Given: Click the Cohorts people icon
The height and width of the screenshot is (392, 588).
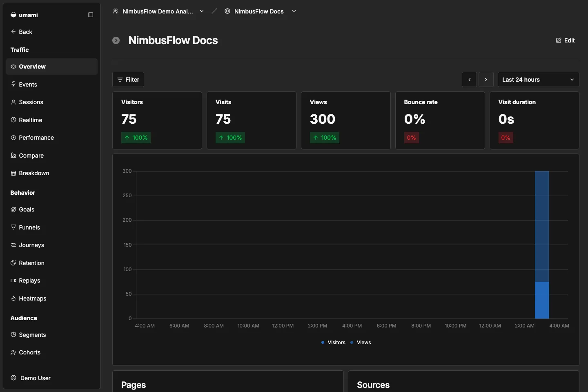Looking at the screenshot, I should point(13,352).
